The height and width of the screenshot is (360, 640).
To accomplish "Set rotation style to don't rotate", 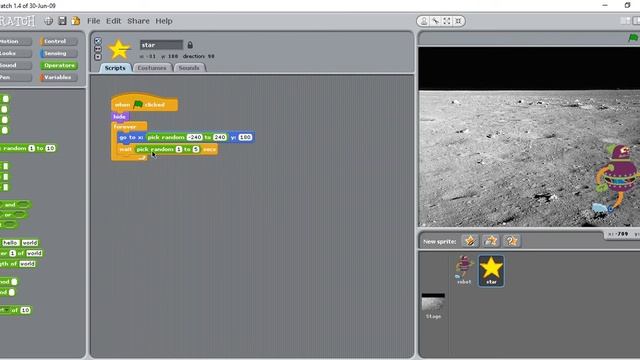I will click(98, 56).
